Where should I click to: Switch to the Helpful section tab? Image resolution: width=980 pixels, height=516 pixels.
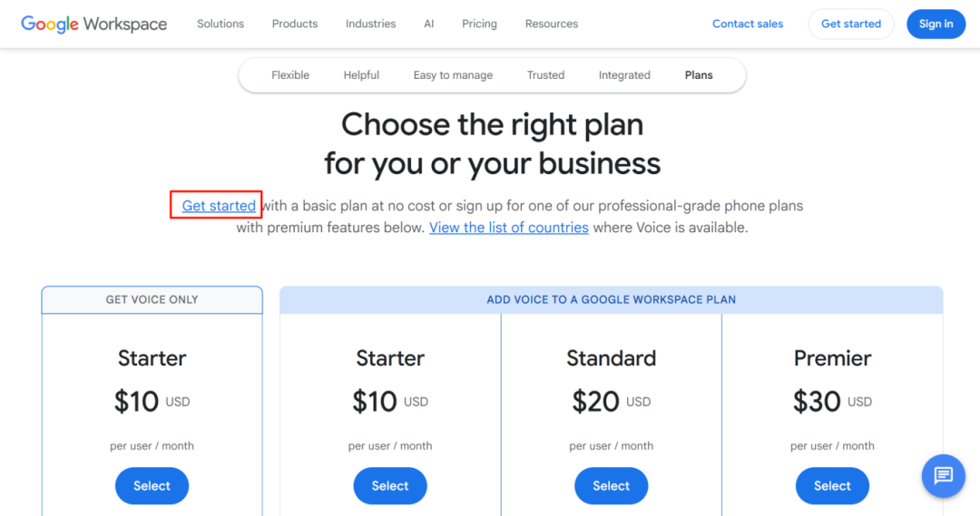(x=361, y=75)
